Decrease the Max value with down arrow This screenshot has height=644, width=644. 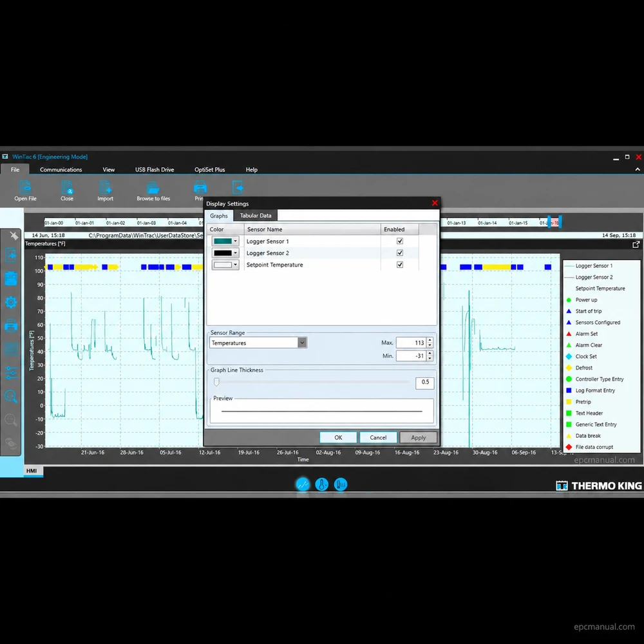[x=430, y=345]
